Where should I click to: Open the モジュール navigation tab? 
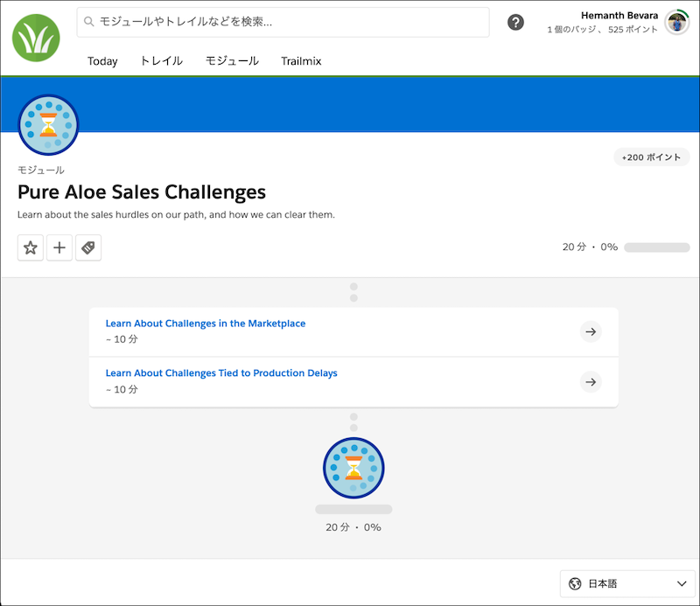(x=232, y=60)
